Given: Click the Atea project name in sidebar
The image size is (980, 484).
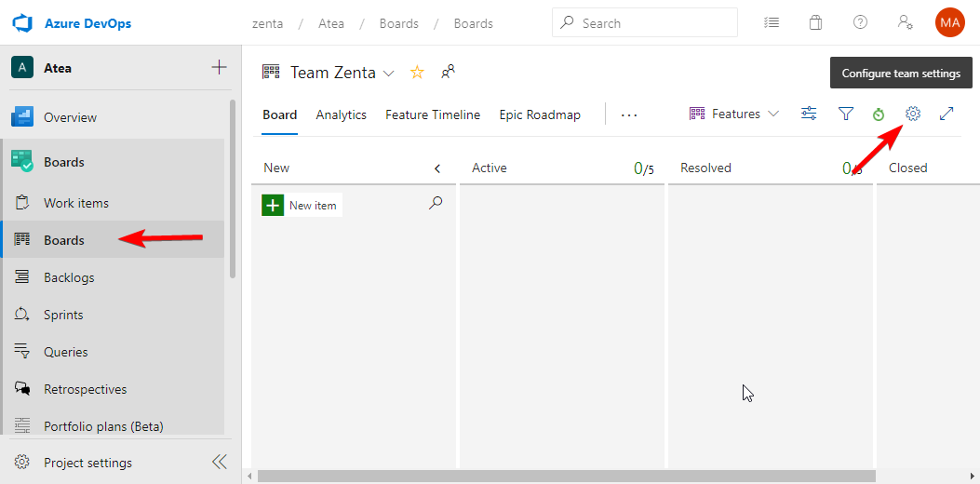Looking at the screenshot, I should pos(58,68).
